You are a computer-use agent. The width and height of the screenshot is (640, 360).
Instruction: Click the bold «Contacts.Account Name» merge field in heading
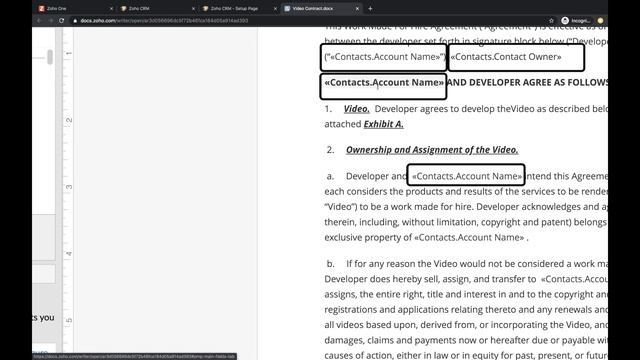point(384,82)
